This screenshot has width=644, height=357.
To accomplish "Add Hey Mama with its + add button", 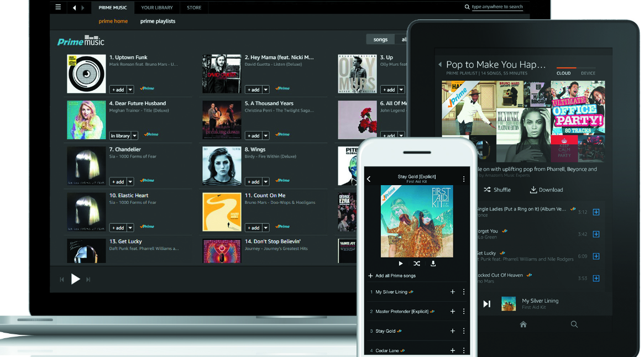I will click(x=253, y=90).
